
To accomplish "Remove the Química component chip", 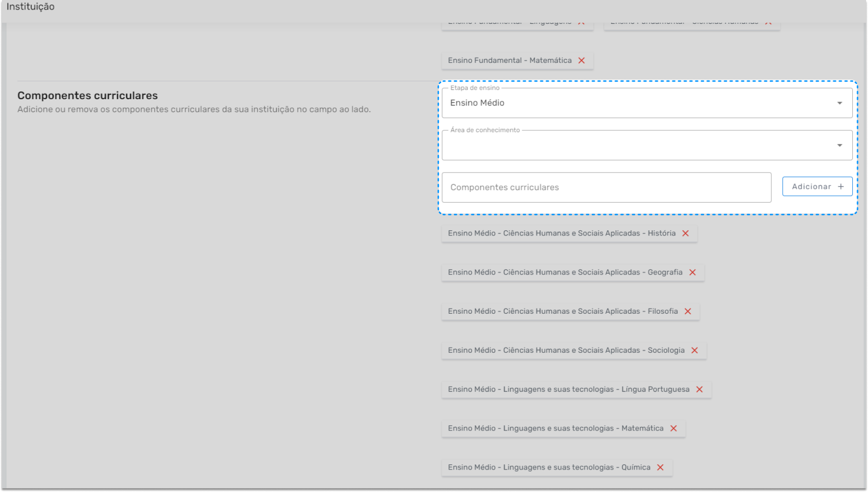I will 660,468.
